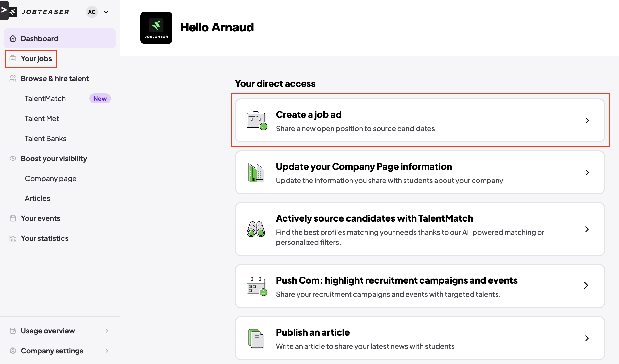619x364 pixels.
Task: Open the TalentMatch menu item
Action: point(45,99)
